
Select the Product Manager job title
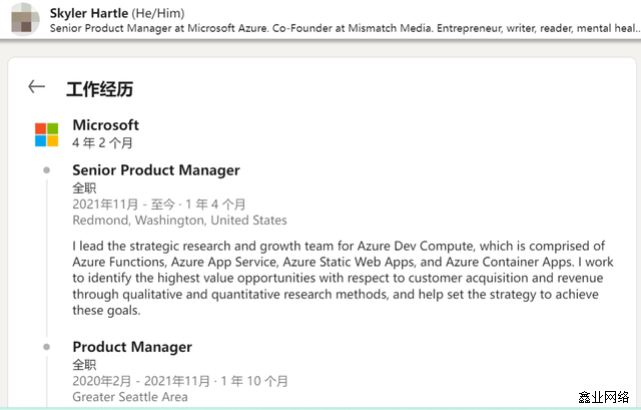click(x=132, y=347)
